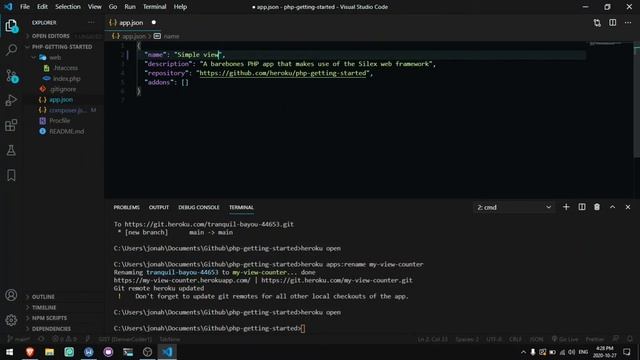Click the Visual Studio Code taskbar icon
The width and height of the screenshot is (640, 360).
[x=167, y=352]
